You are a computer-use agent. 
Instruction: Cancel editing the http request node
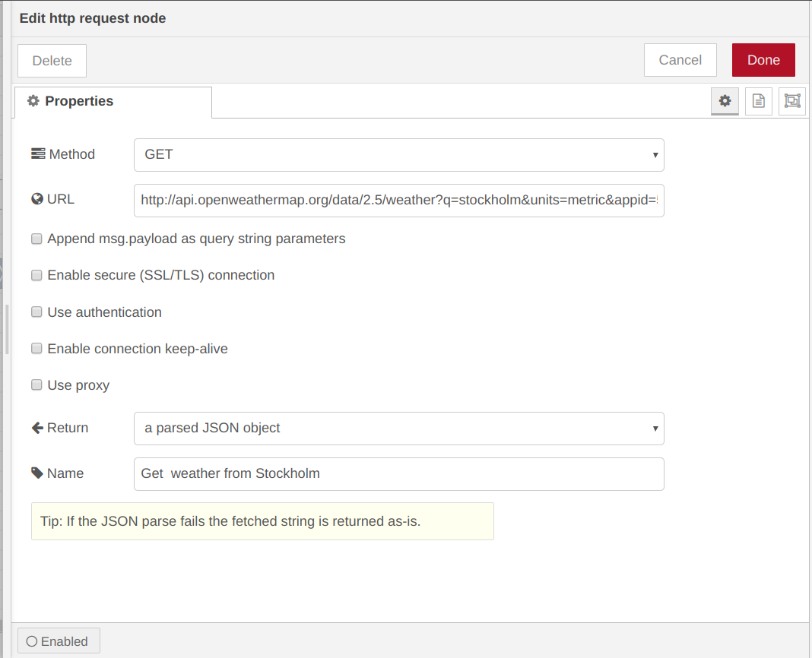680,60
